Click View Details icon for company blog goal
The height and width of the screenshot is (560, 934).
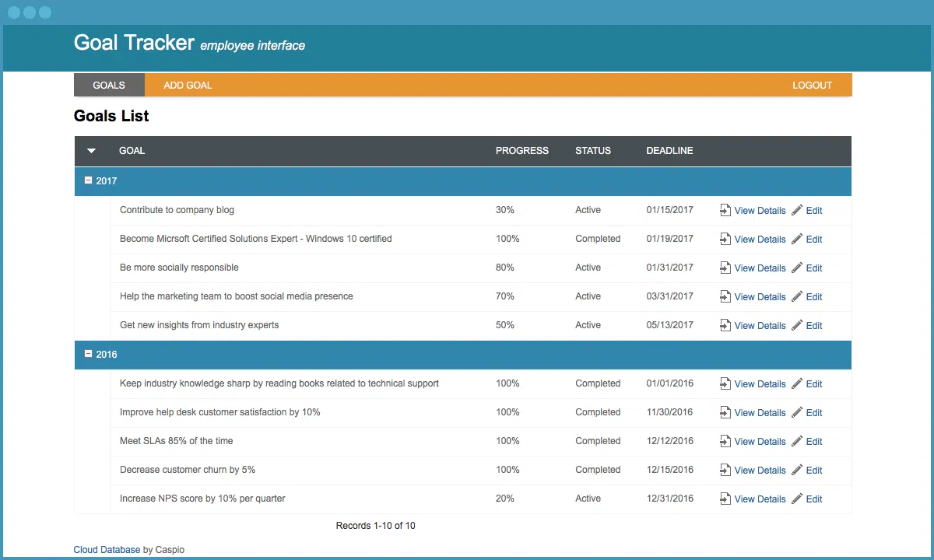pos(725,210)
